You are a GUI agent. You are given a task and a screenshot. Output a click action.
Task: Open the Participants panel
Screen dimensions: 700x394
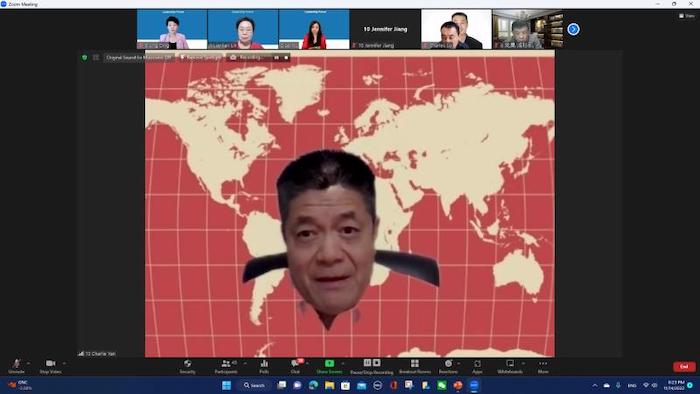[226, 364]
